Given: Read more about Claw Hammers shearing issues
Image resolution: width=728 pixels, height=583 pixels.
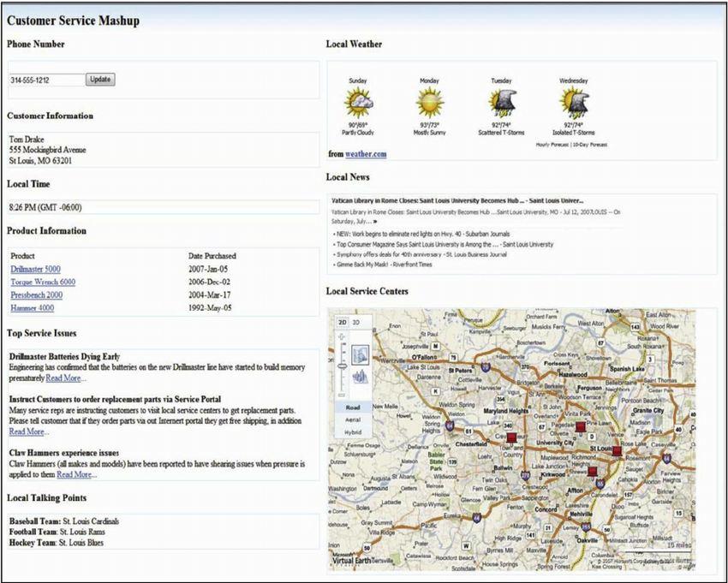Looking at the screenshot, I should (75, 475).
